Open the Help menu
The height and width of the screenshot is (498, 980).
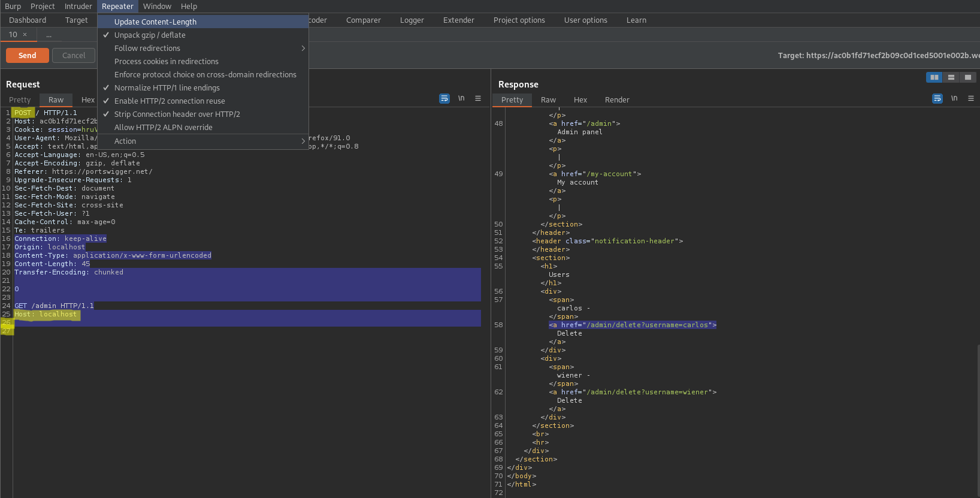click(189, 6)
